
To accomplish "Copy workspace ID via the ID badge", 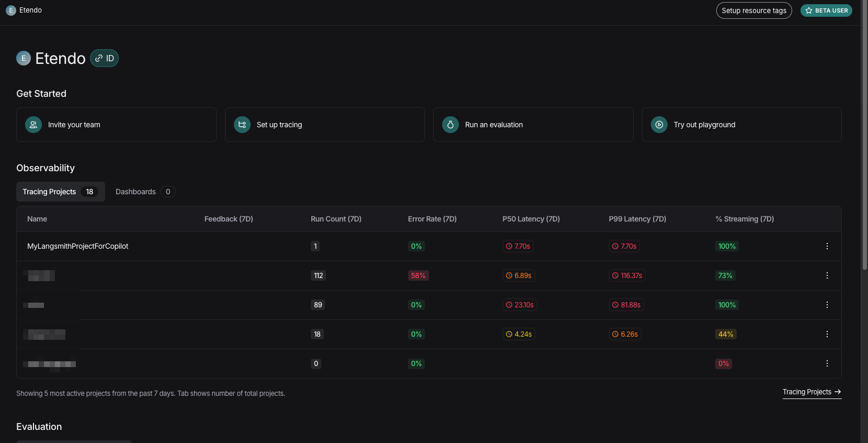I will pyautogui.click(x=105, y=58).
